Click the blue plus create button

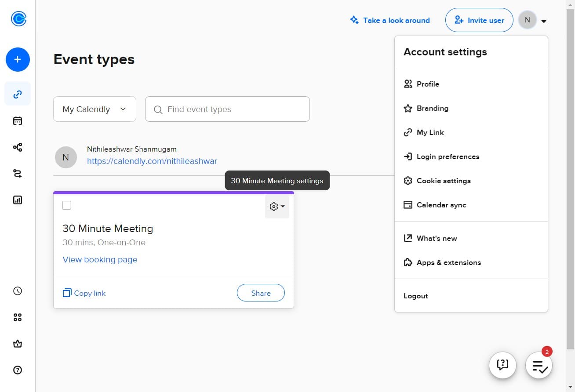[18, 59]
